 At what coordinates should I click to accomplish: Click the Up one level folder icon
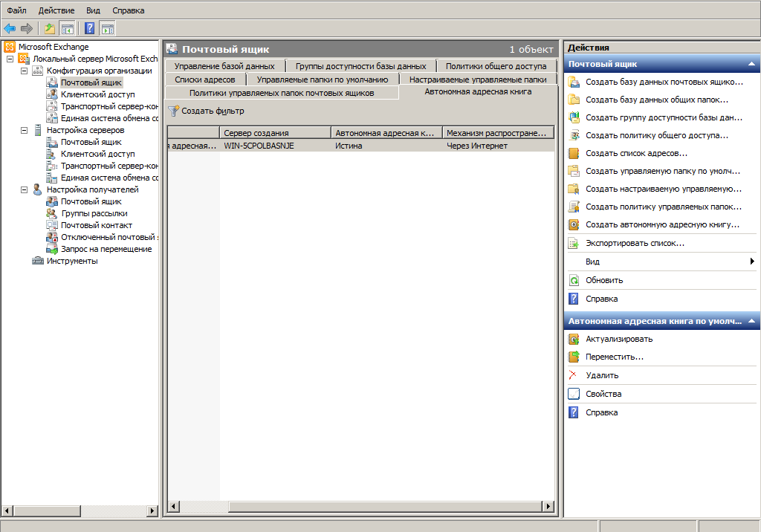coord(50,28)
